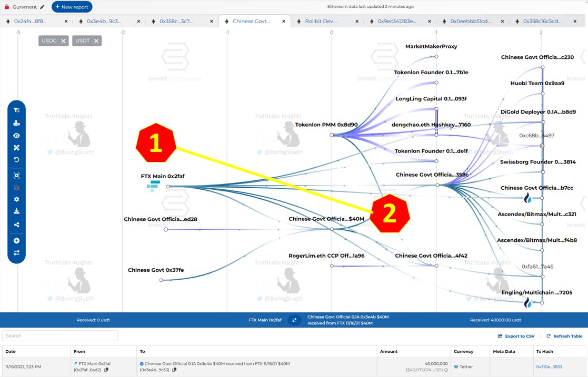Click the share graph icon
The height and width of the screenshot is (377, 588).
click(x=16, y=225)
